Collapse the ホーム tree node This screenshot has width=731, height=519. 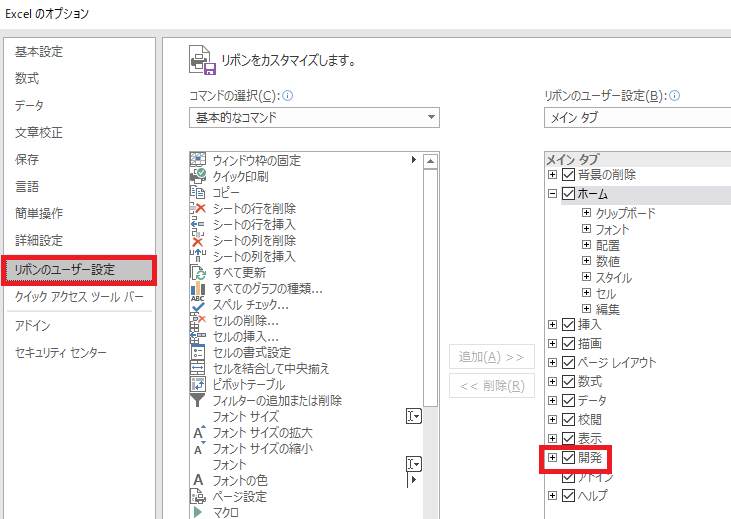click(x=552, y=194)
